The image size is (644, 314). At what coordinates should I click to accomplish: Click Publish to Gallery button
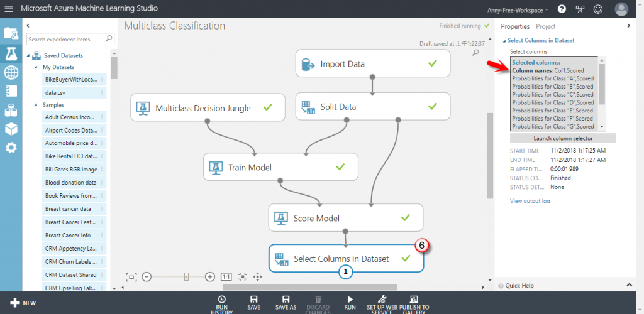(414, 305)
